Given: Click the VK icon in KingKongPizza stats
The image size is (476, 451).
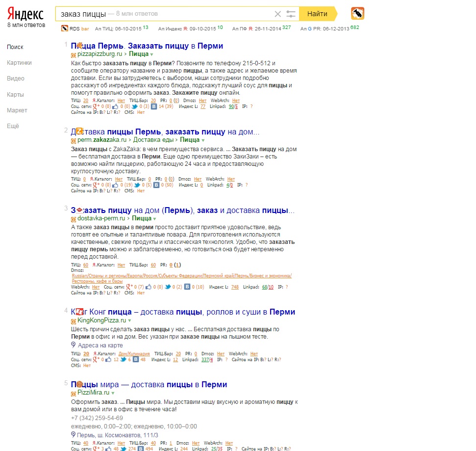Looking at the screenshot, I should (x=136, y=360).
